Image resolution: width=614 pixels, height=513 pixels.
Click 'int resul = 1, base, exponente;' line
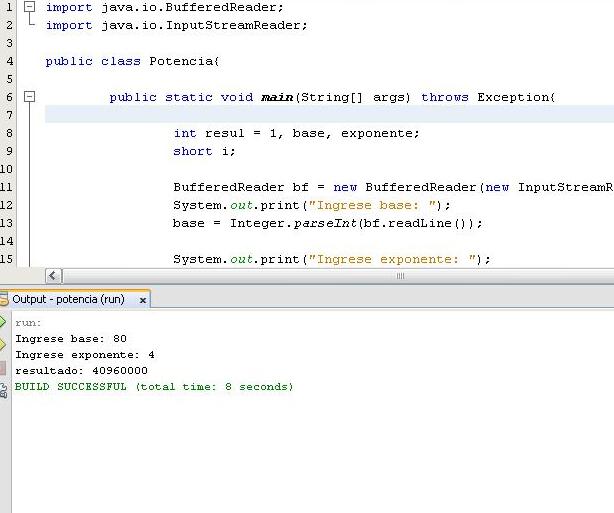(296, 134)
